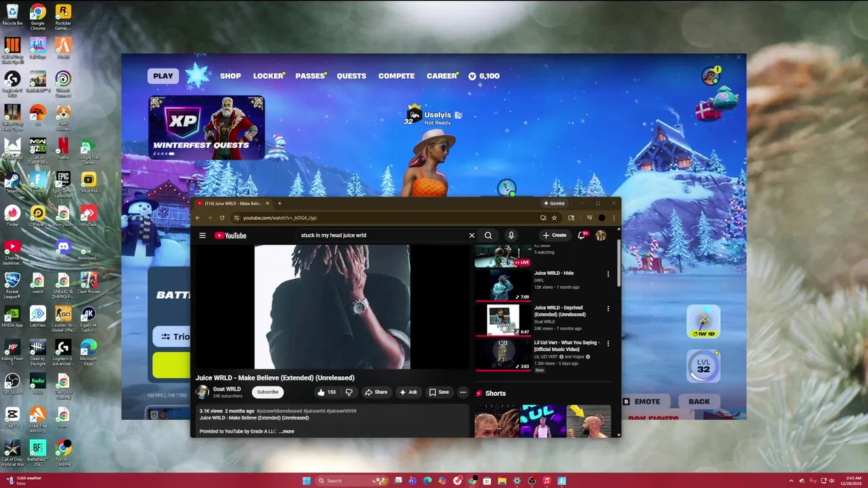Open YouTube notifications bell
Screen dimensions: 868x488
(581, 235)
